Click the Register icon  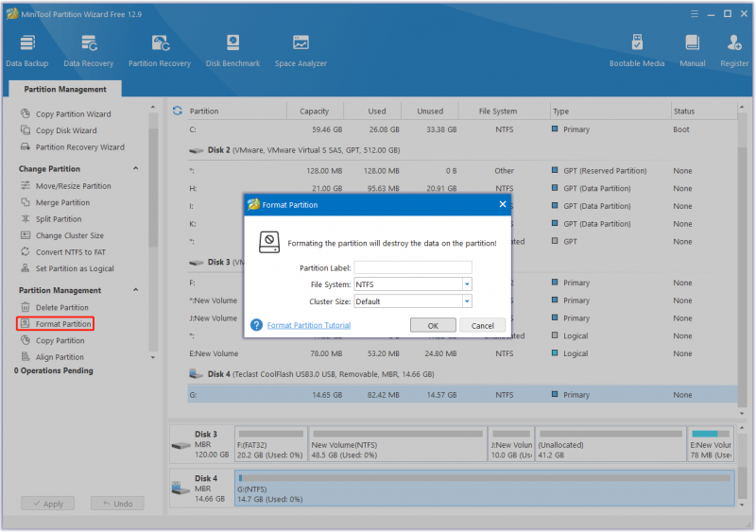pyautogui.click(x=734, y=50)
